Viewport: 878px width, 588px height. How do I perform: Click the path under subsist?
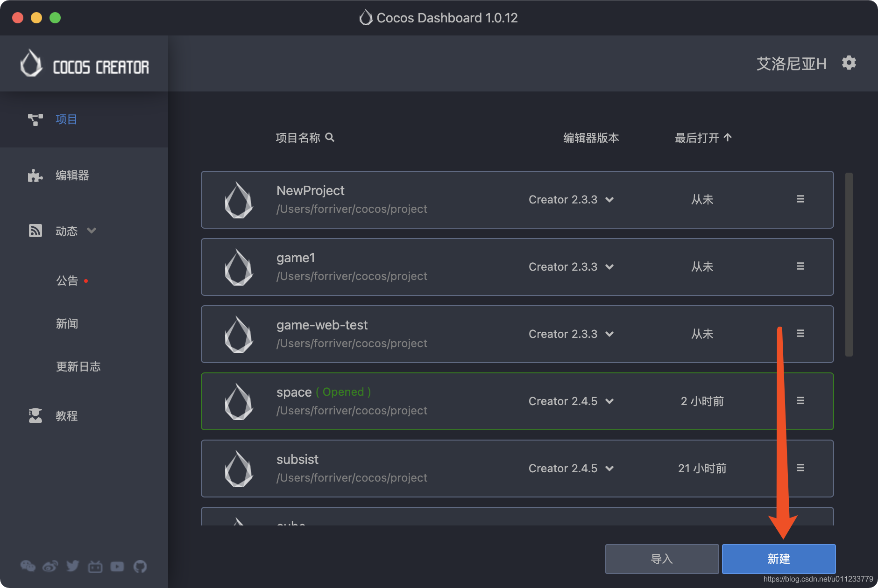coord(352,478)
